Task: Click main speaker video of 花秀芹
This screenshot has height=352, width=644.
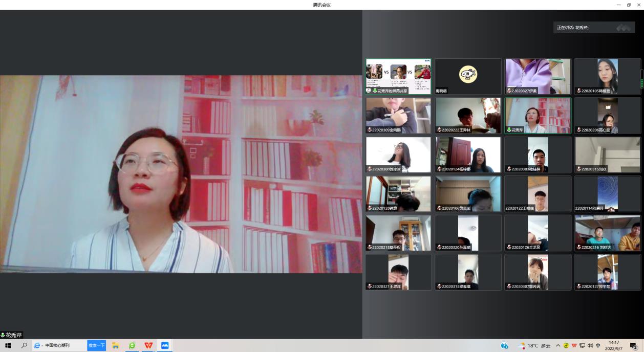Action: [x=181, y=174]
